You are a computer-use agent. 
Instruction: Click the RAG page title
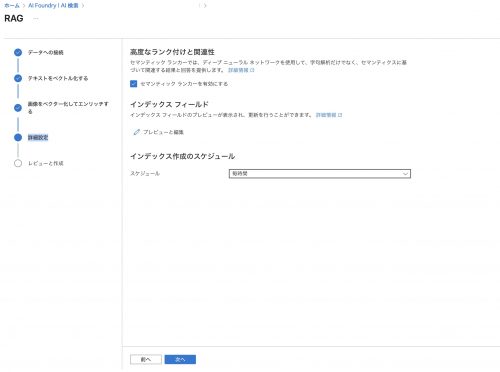(x=14, y=18)
